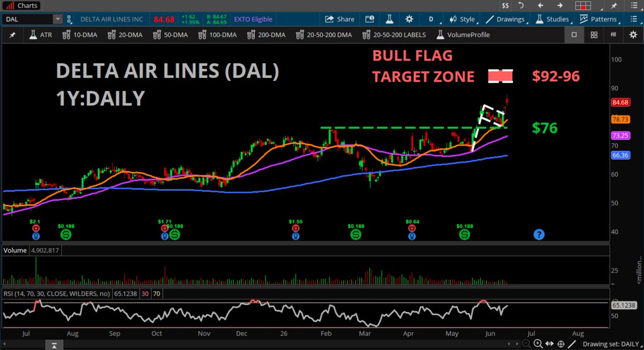Screen dimensions: 644x350
Task: Open the Studies menu
Action: tap(552, 19)
